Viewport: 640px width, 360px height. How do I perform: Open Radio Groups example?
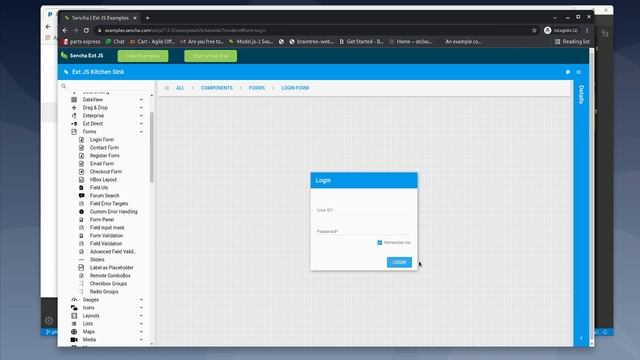tap(104, 292)
